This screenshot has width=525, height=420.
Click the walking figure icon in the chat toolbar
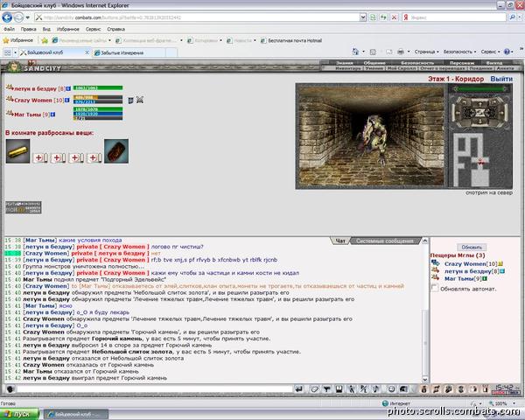tap(351, 388)
